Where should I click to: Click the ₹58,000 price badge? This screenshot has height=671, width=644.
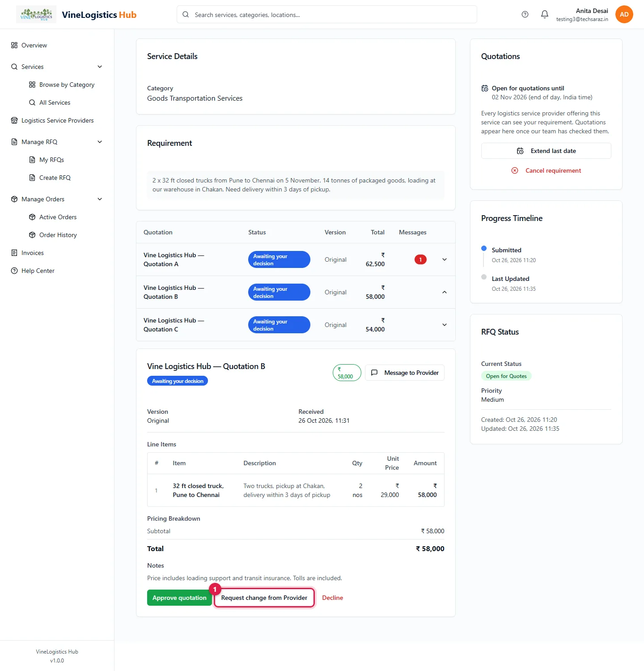[347, 373]
